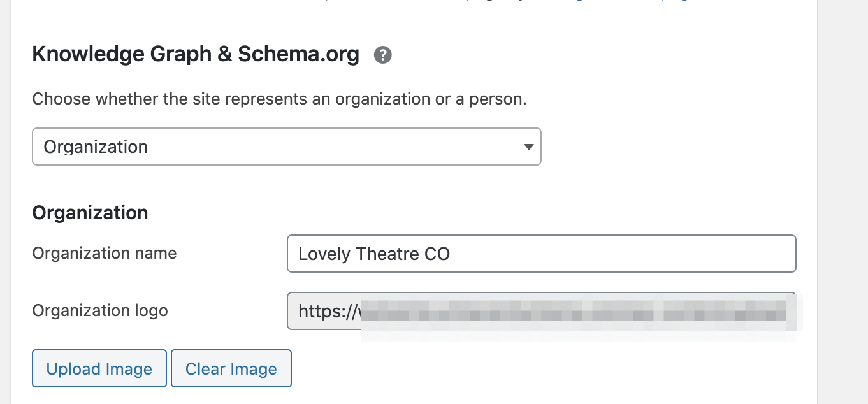
Task: Click the blurred part of the logo URL
Action: pos(574,312)
